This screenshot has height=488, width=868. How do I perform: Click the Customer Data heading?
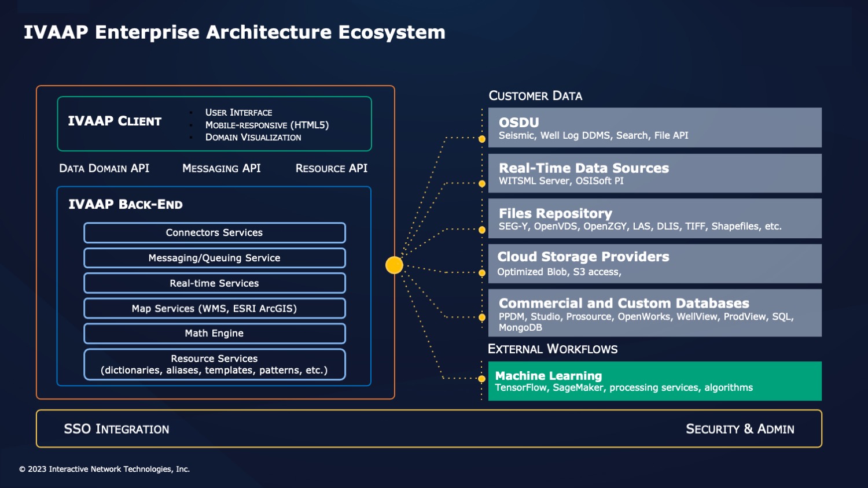[535, 96]
